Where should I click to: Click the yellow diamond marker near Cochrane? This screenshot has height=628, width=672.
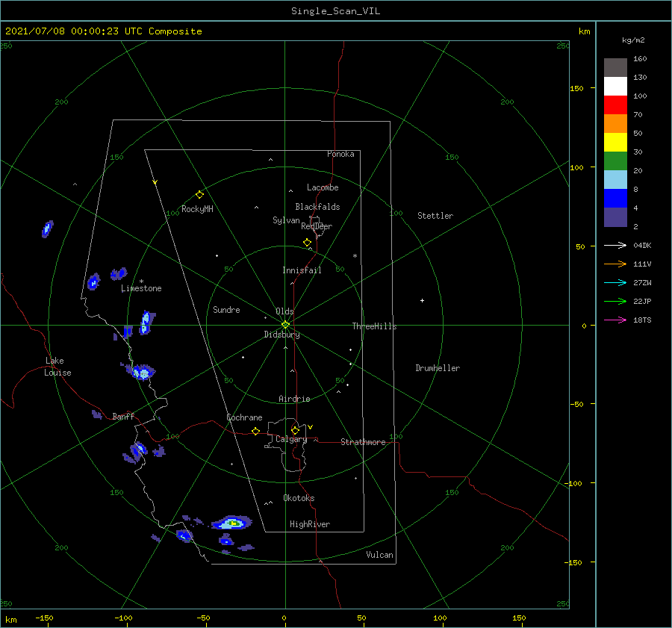click(x=255, y=431)
